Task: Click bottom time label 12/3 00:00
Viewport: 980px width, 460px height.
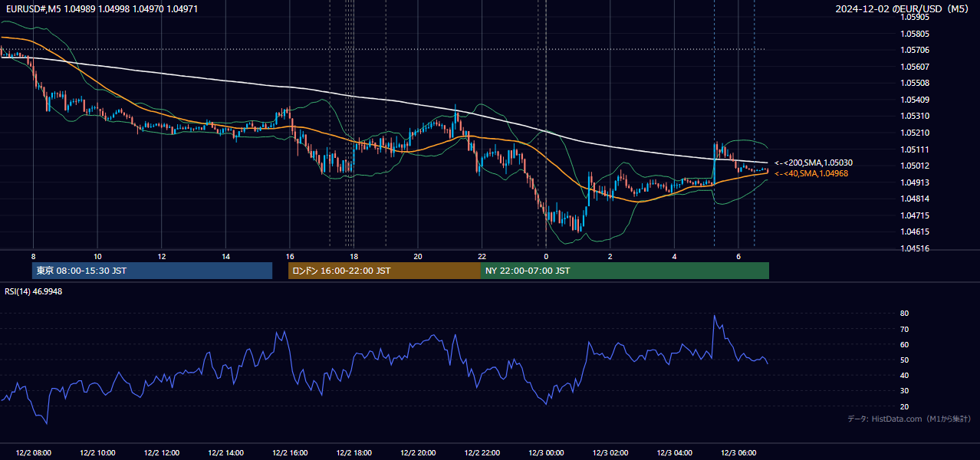Action: 546,452
